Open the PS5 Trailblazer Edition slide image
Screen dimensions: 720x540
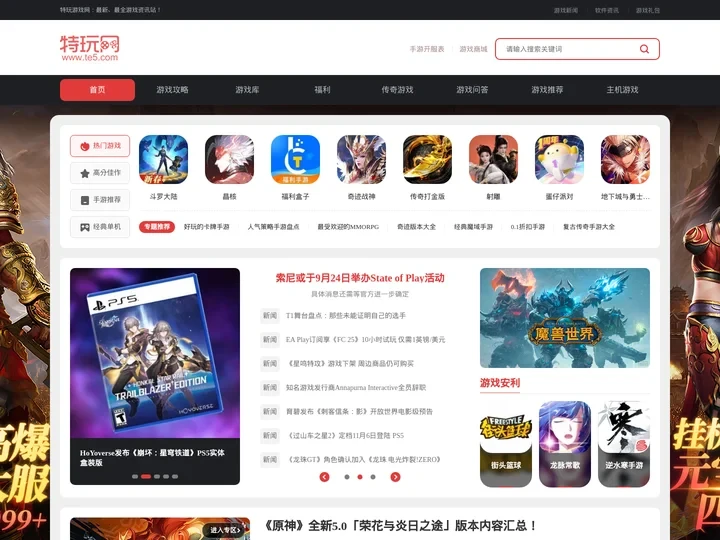[x=155, y=353]
